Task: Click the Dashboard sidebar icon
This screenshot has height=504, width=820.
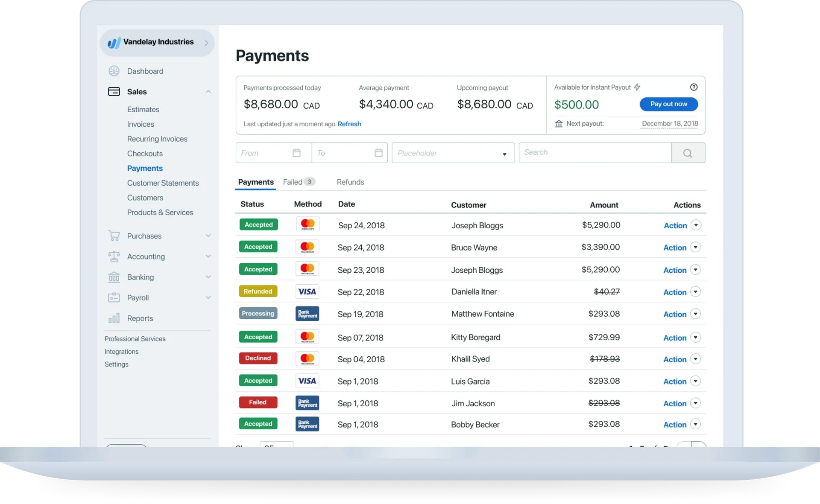Action: click(x=114, y=70)
